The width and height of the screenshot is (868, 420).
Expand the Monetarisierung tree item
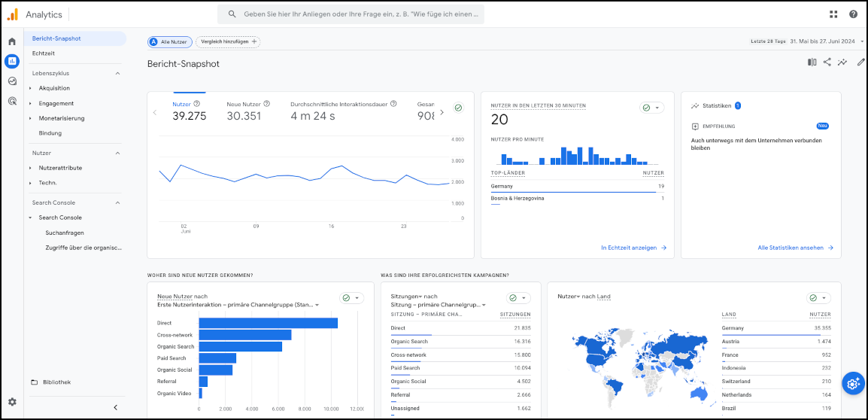tap(30, 118)
